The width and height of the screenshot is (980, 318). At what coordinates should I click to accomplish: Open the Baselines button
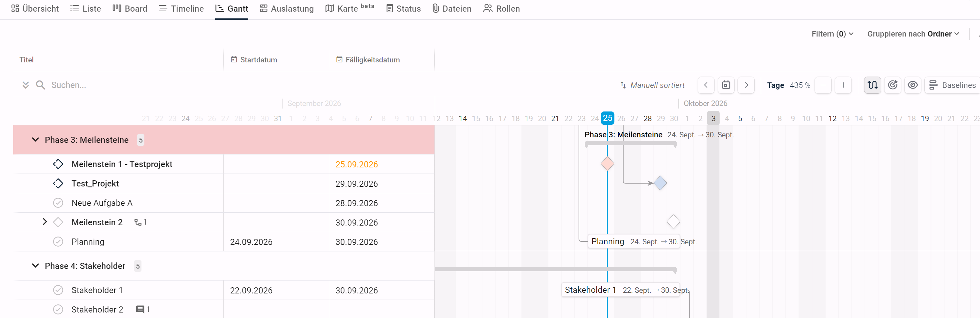click(952, 85)
